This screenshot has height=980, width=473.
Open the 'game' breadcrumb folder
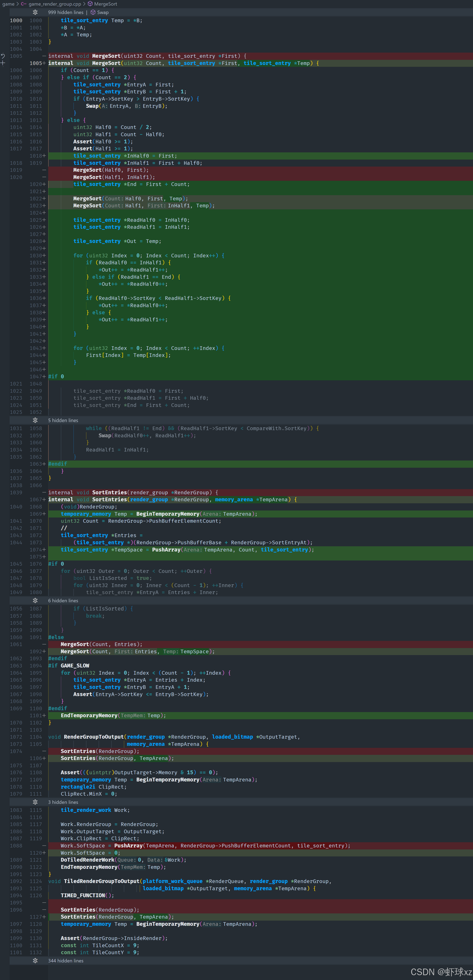(8, 4)
